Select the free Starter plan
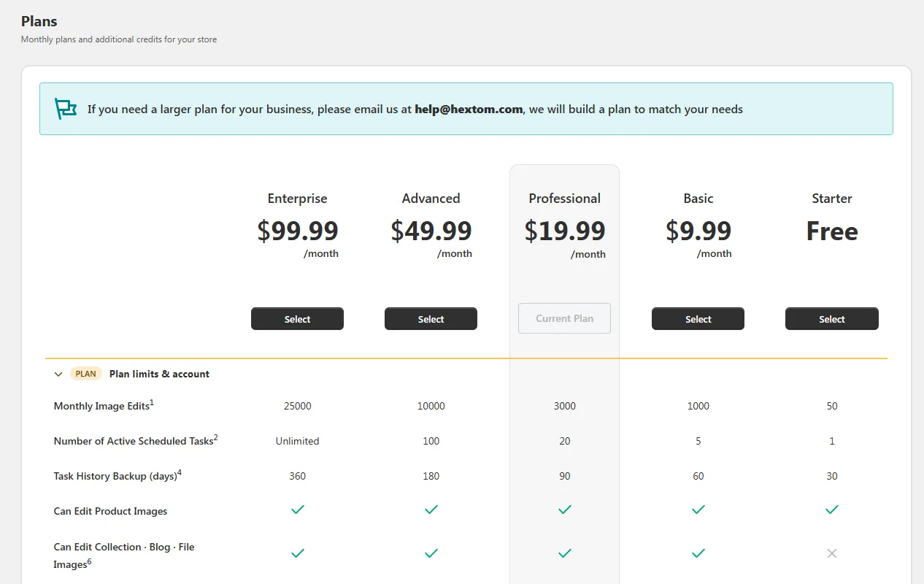Image resolution: width=924 pixels, height=584 pixels. tap(832, 319)
